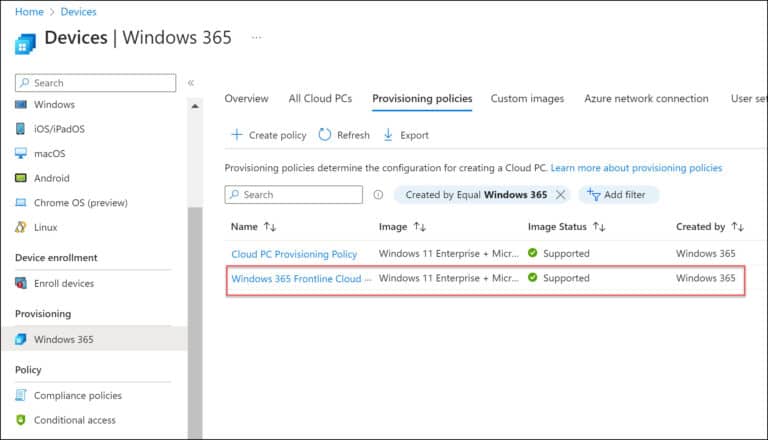Click the Enroll devices icon
Viewport: 768px width, 440px height.
(x=21, y=283)
